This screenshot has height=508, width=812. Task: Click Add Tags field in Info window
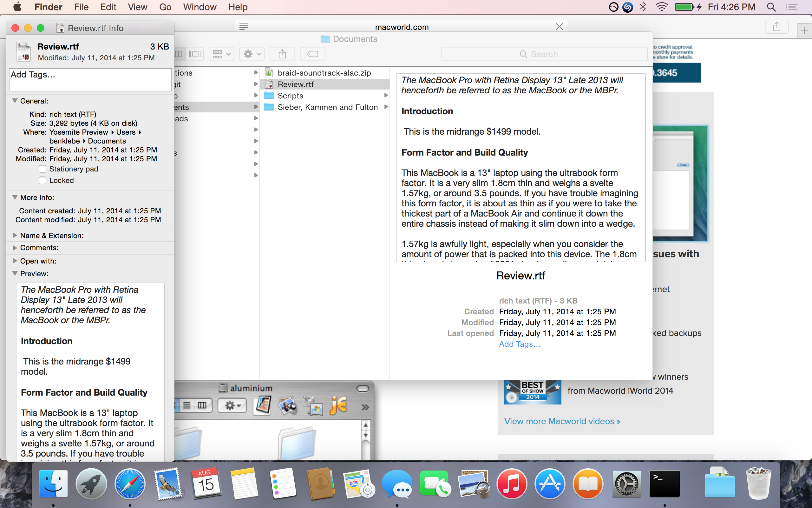point(90,80)
